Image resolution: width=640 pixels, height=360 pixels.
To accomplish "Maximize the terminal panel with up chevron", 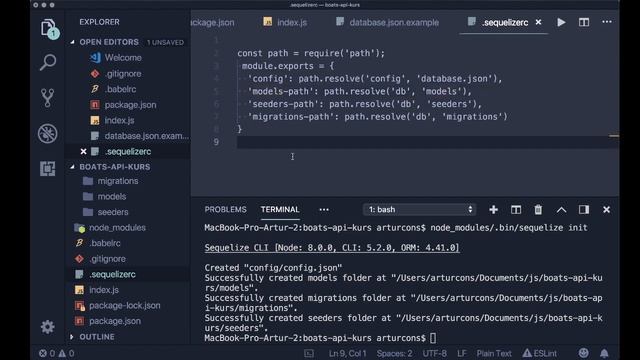I will coord(561,209).
